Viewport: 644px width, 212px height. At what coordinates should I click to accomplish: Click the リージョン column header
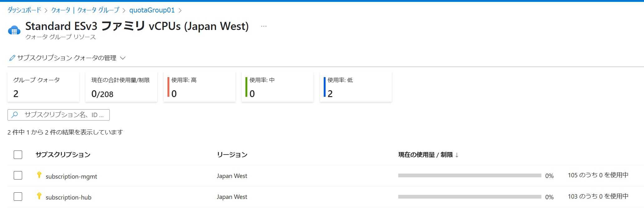[232, 155]
